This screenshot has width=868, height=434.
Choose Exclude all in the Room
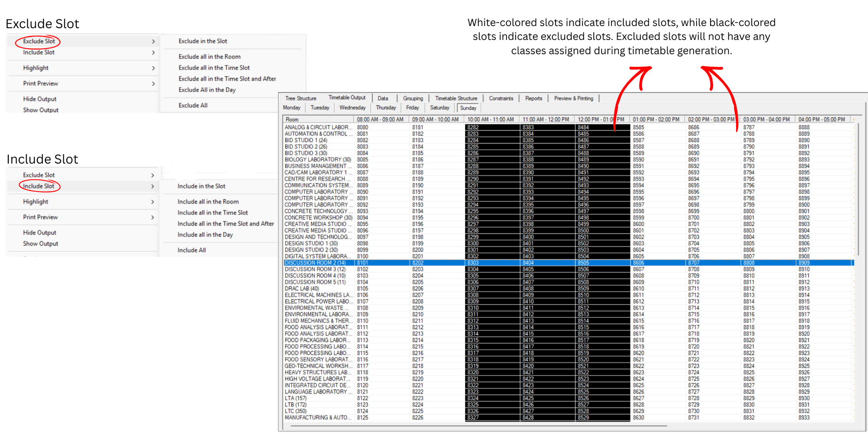click(x=209, y=57)
